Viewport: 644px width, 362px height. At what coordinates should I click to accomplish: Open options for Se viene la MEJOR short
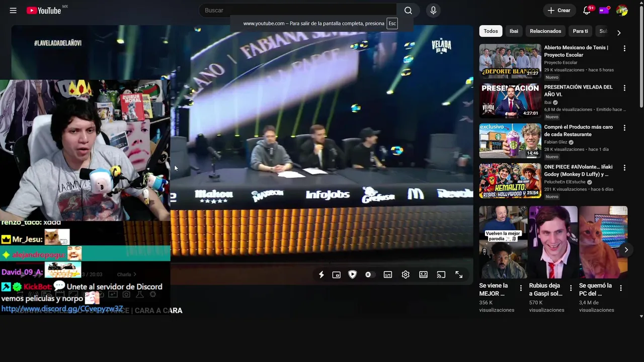(521, 288)
